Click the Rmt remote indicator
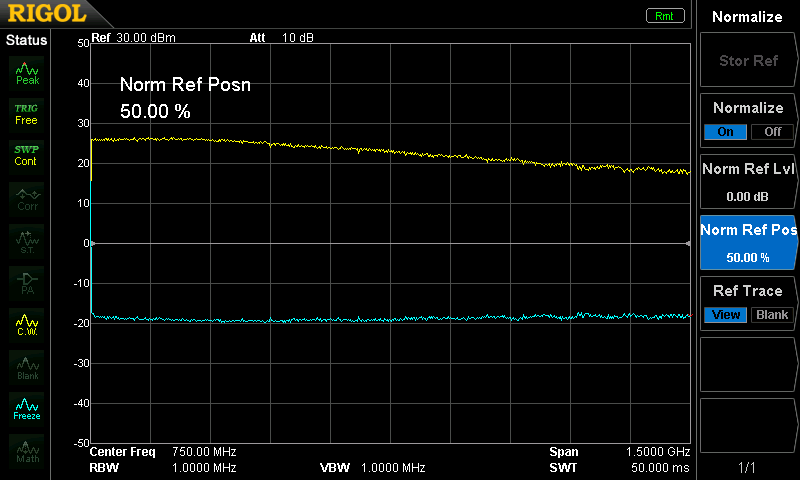This screenshot has width=800, height=480. pyautogui.click(x=665, y=16)
